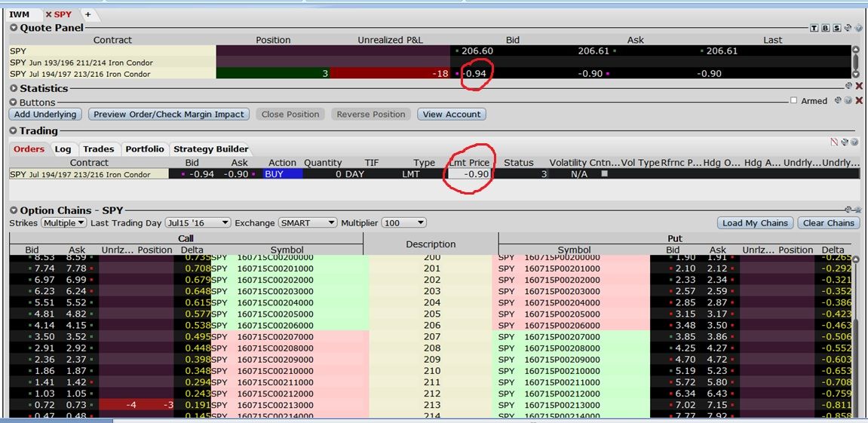The image size is (868, 423).
Task: Click Preview Order/Check Margin Impact button
Action: pos(169,114)
